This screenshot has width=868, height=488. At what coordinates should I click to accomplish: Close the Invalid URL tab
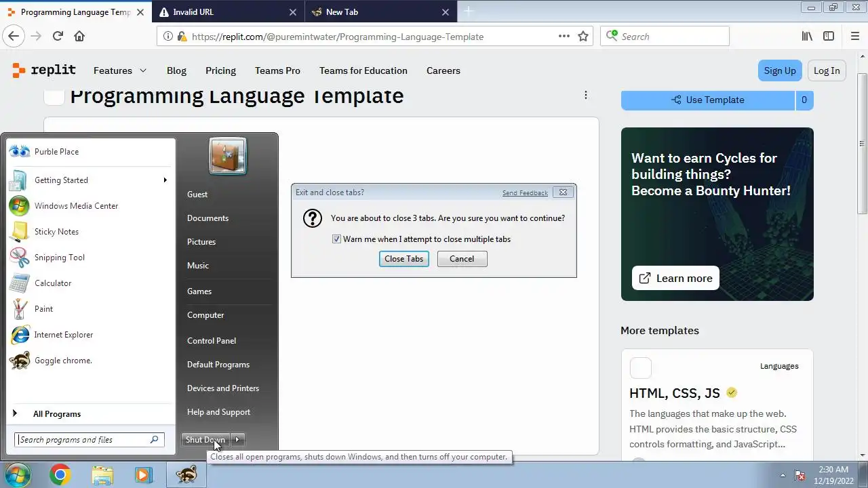pyautogui.click(x=293, y=12)
